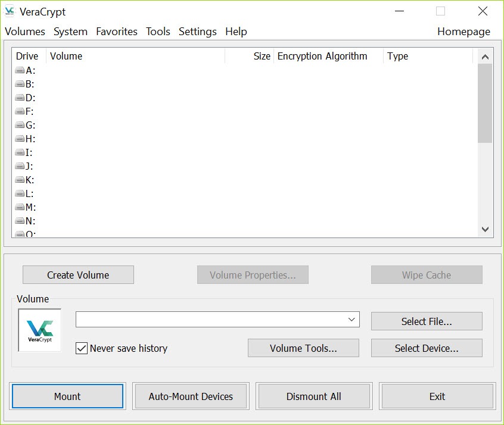Select drive G: icon in list
This screenshot has width=504, height=425.
pyautogui.click(x=20, y=125)
